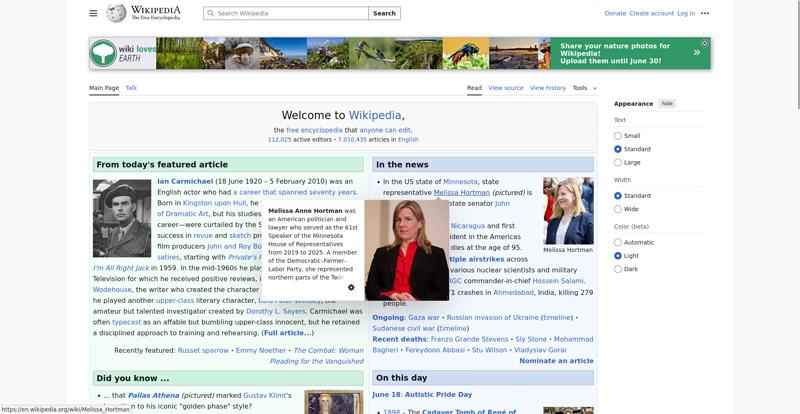The image size is (800, 414).
Task: Switch to the Main Page tab
Action: (104, 88)
